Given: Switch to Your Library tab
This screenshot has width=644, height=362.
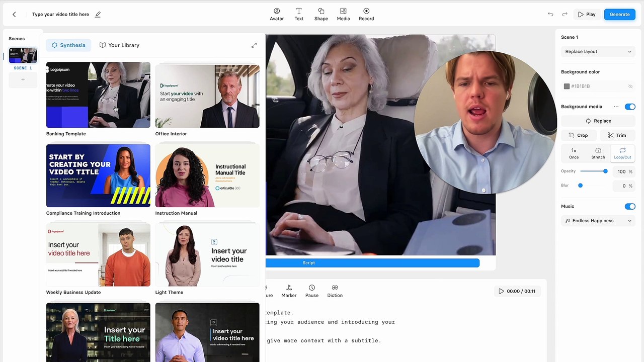Looking at the screenshot, I should pyautogui.click(x=119, y=45).
